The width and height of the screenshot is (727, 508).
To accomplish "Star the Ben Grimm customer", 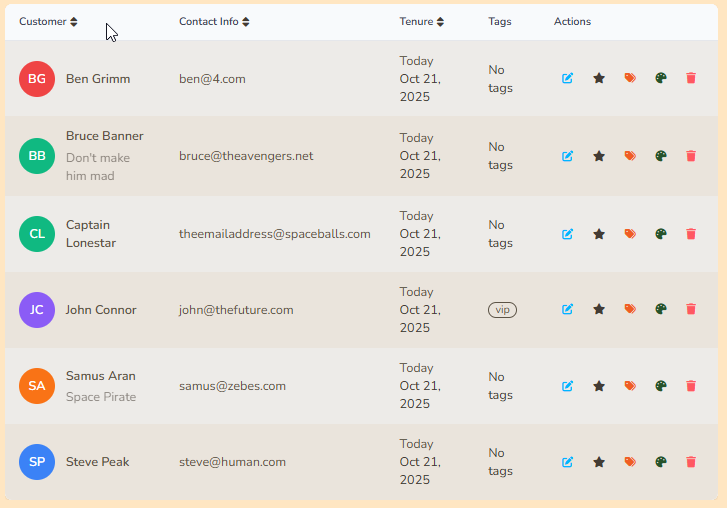I will coord(599,78).
